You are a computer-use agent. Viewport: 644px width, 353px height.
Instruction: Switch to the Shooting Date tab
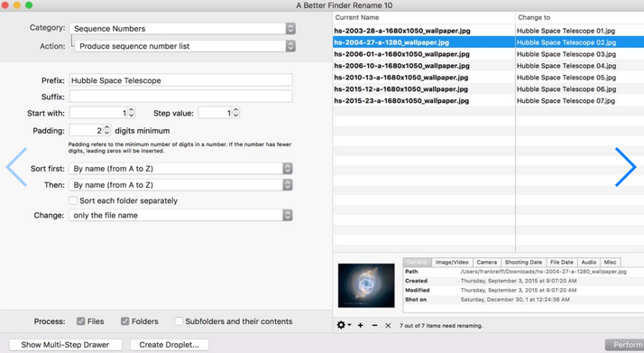pos(523,262)
